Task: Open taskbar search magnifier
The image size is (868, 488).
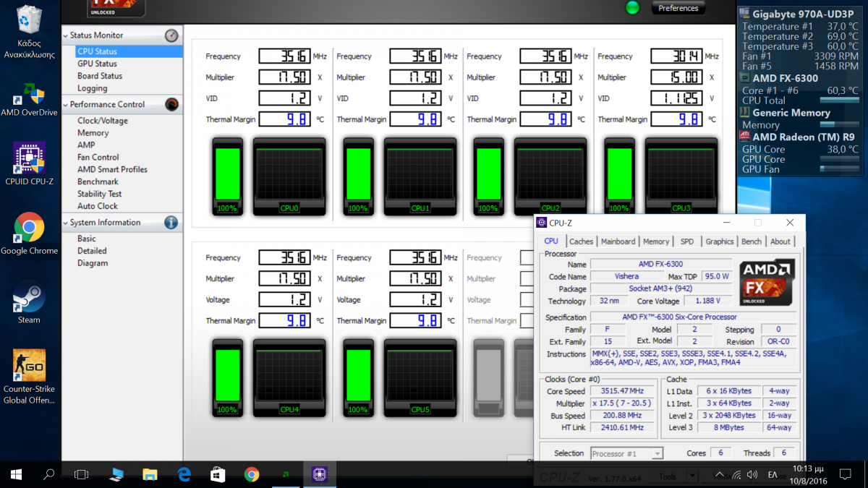Action: pyautogui.click(x=49, y=474)
